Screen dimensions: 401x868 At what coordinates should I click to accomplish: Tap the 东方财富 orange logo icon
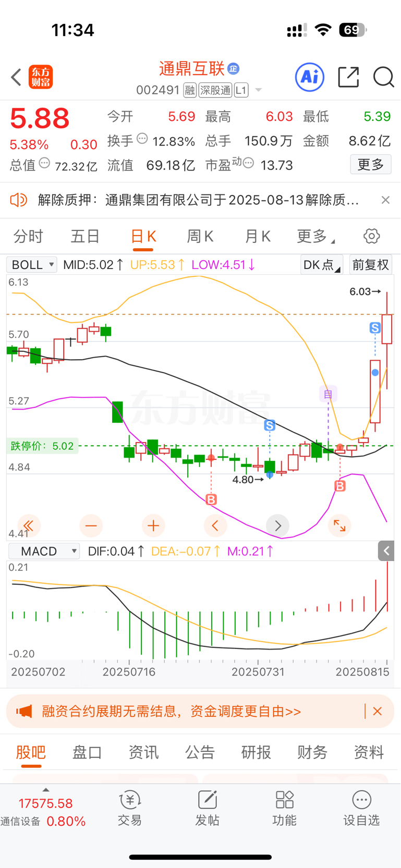41,77
